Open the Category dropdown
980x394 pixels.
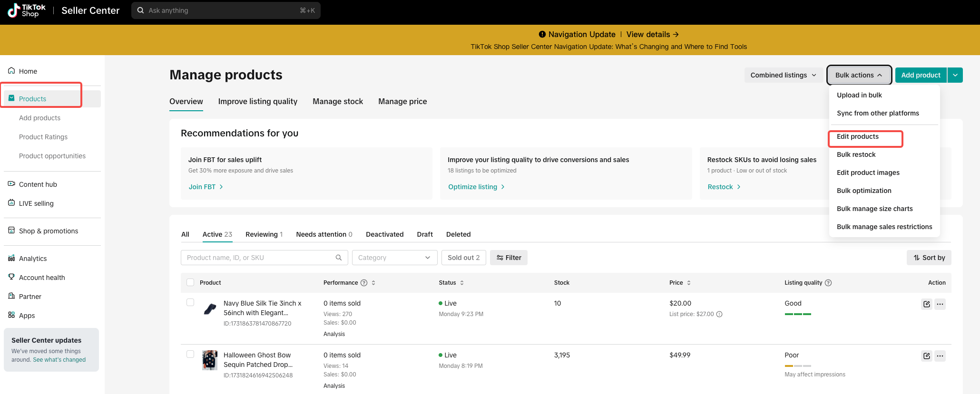[394, 258]
